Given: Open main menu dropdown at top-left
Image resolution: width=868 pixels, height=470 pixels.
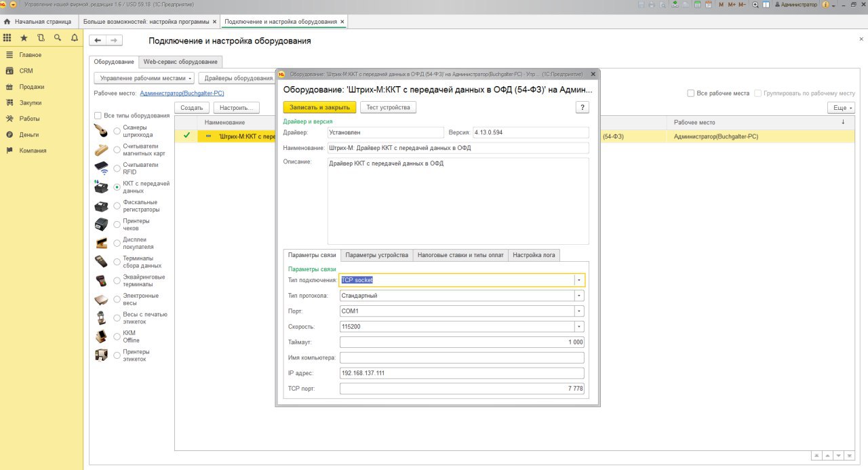Looking at the screenshot, I should pyautogui.click(x=14, y=4).
